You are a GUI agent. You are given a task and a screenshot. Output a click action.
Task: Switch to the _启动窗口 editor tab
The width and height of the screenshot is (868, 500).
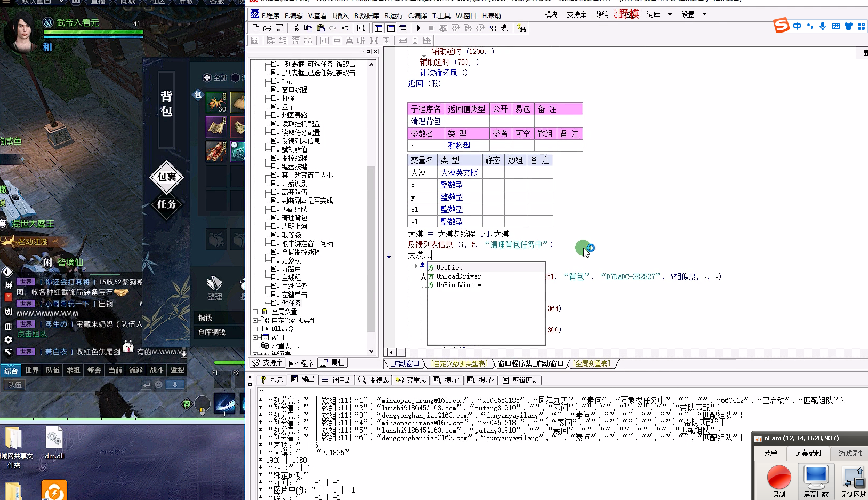(405, 363)
